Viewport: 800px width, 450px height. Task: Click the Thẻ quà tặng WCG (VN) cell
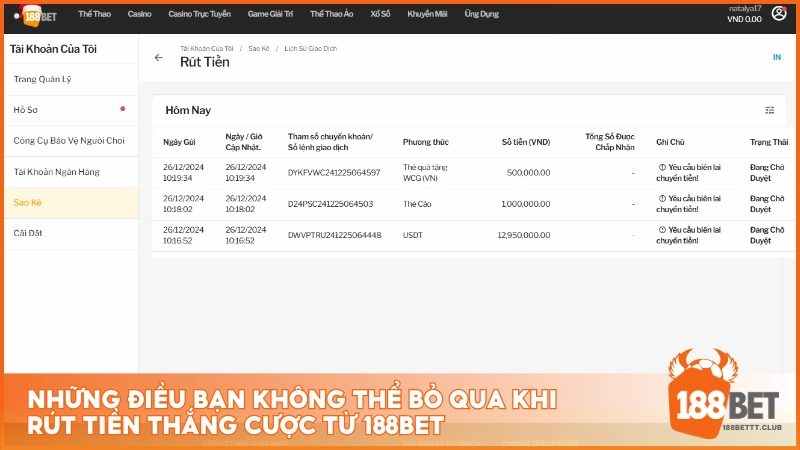[425, 173]
